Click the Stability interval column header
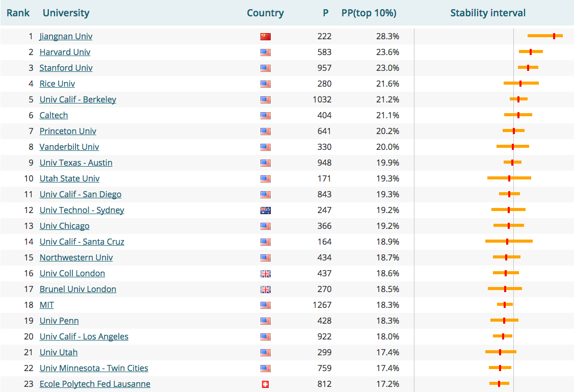The width and height of the screenshot is (574, 392). coord(488,13)
